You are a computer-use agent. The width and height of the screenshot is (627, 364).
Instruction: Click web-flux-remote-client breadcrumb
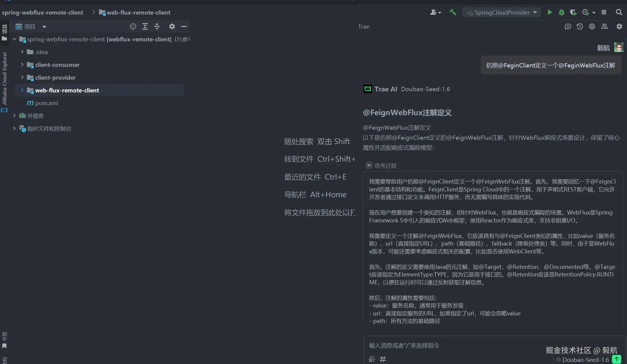138,12
